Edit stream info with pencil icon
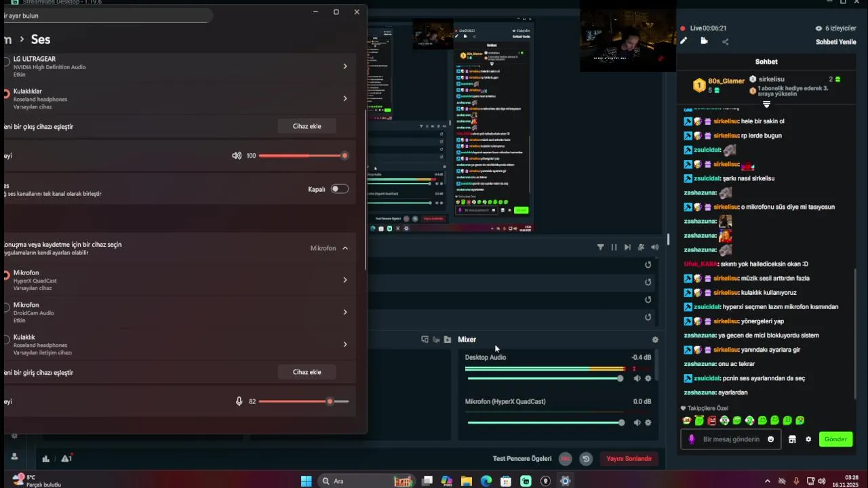The width and height of the screenshot is (868, 488). tap(684, 41)
